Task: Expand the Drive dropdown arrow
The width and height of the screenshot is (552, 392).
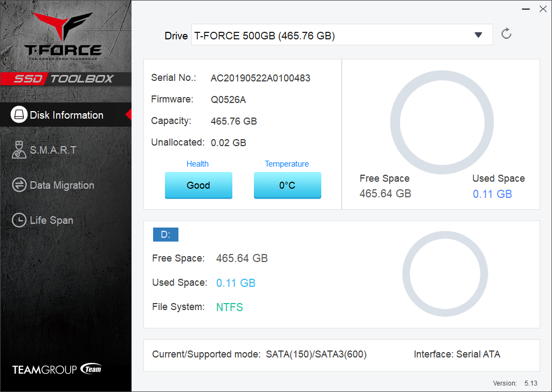Action: click(478, 35)
